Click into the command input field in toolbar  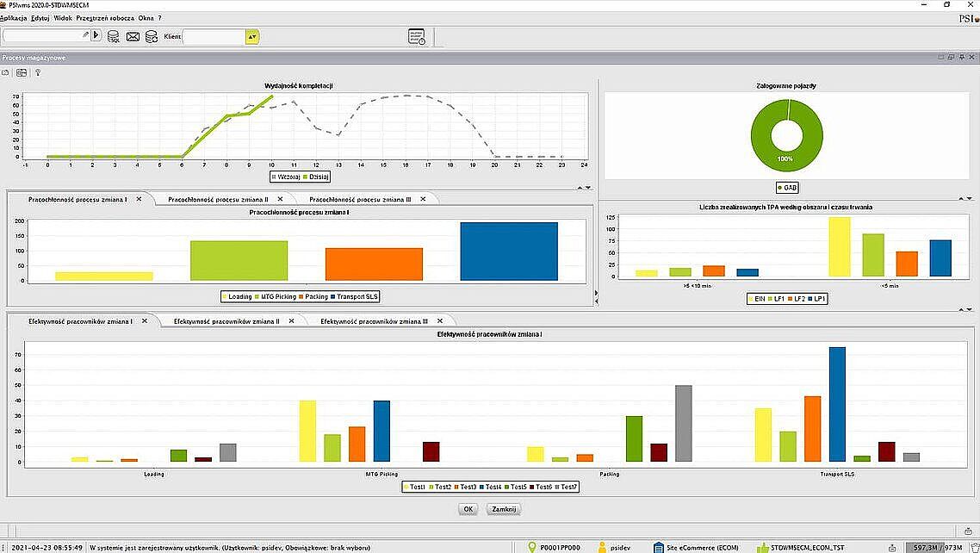(47, 35)
